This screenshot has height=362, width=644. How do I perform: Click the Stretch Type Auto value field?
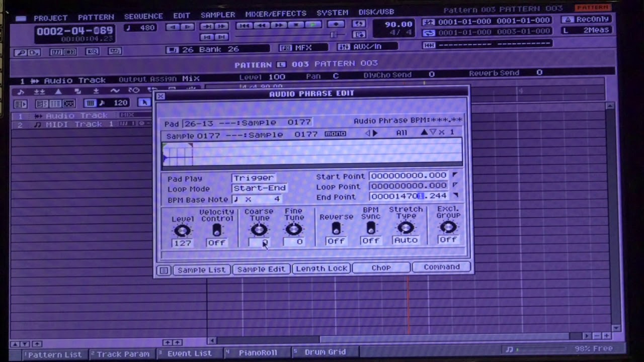tap(406, 240)
